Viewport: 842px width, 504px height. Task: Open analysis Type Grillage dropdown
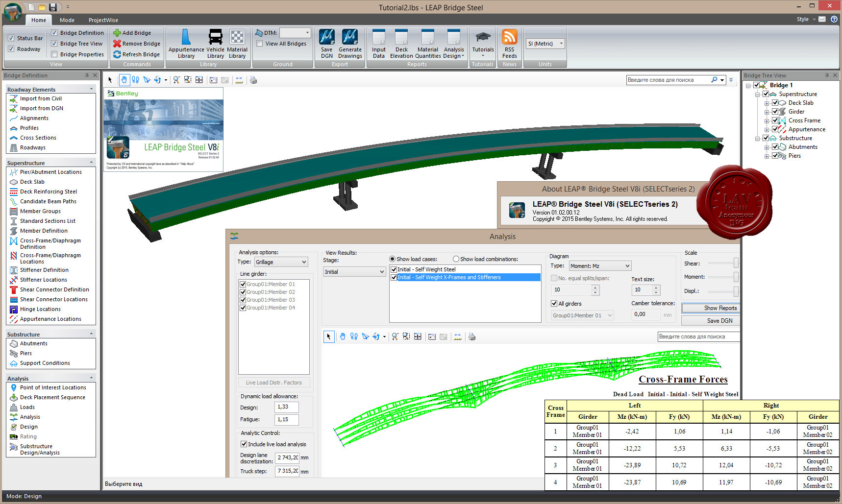click(281, 262)
